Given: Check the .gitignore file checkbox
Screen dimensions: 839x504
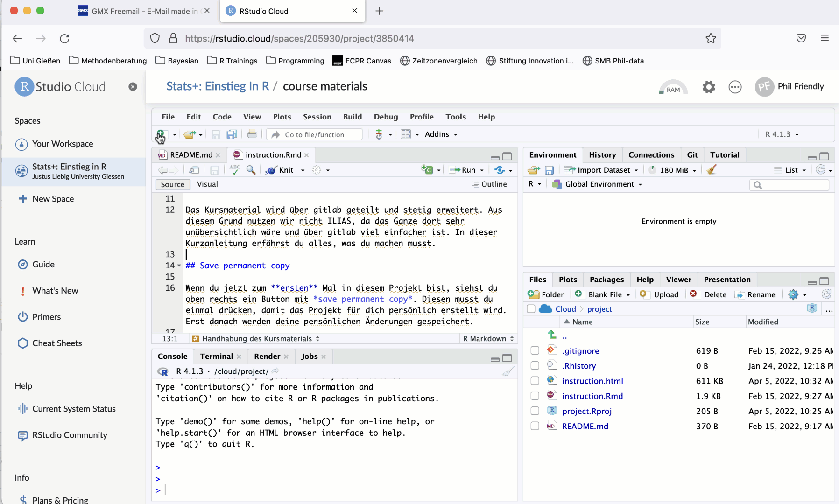Looking at the screenshot, I should (535, 350).
